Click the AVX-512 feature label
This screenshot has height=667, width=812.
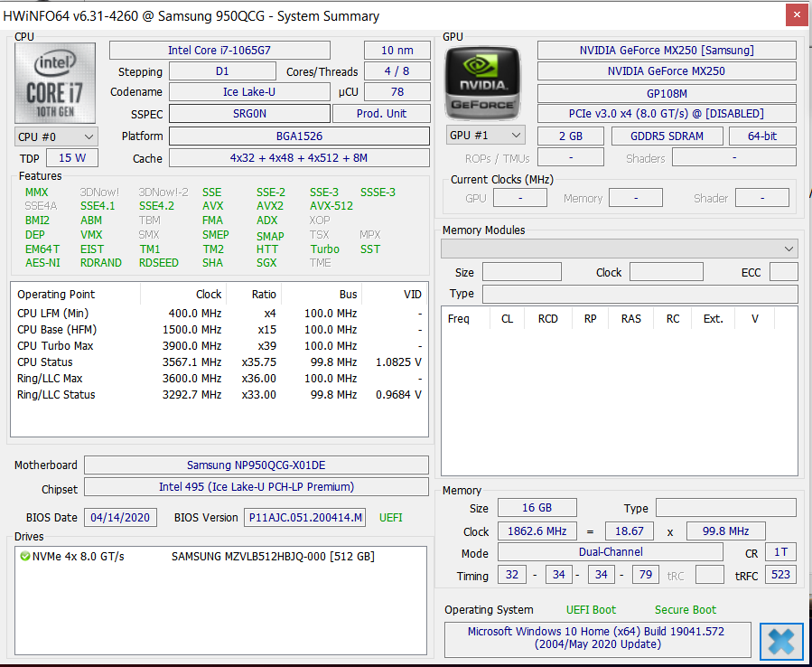(331, 206)
